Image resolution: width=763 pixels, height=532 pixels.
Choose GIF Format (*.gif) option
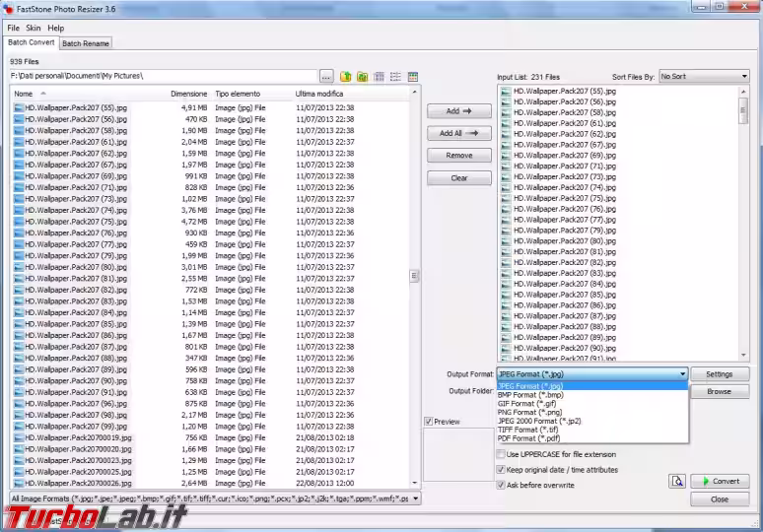(592, 404)
